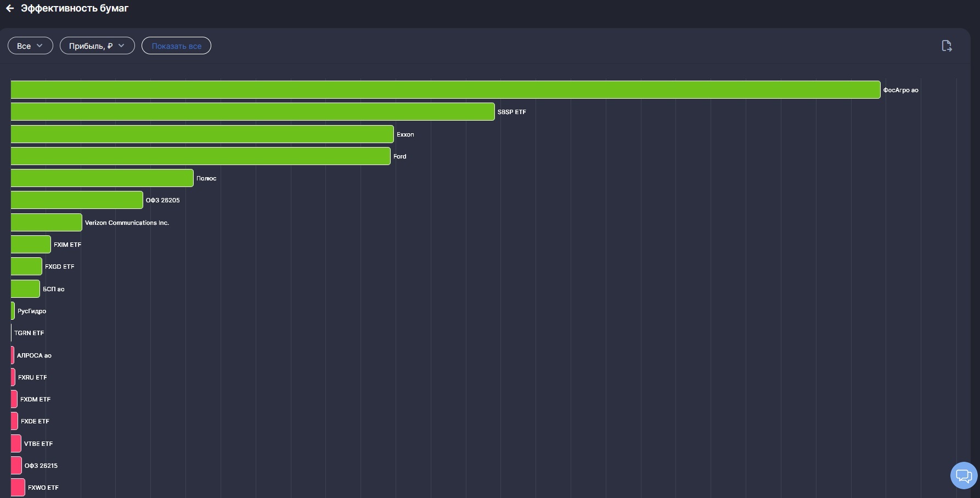Select the Ford green bar
Screen dimensions: 980x498
(201, 156)
